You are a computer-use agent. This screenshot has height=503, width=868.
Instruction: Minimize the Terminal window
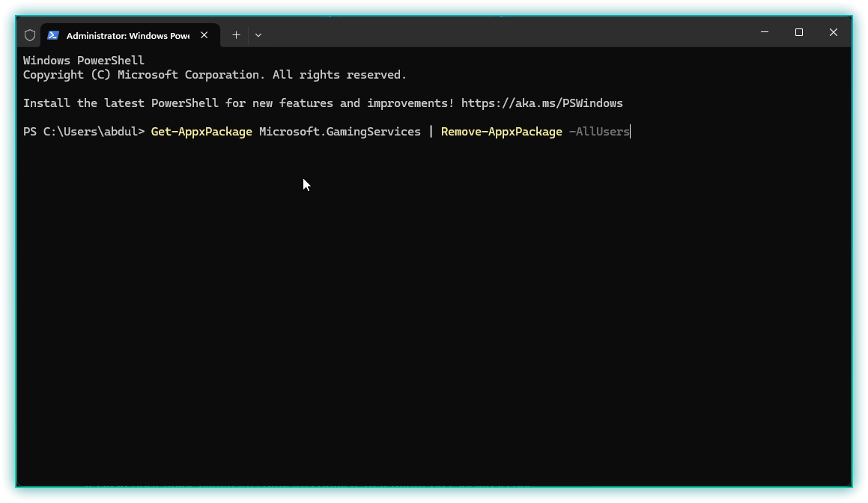[765, 32]
